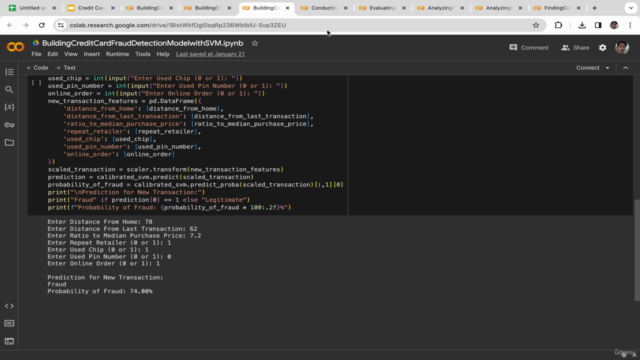Open Last saved at January 21 link
The image size is (640, 360).
point(210,54)
